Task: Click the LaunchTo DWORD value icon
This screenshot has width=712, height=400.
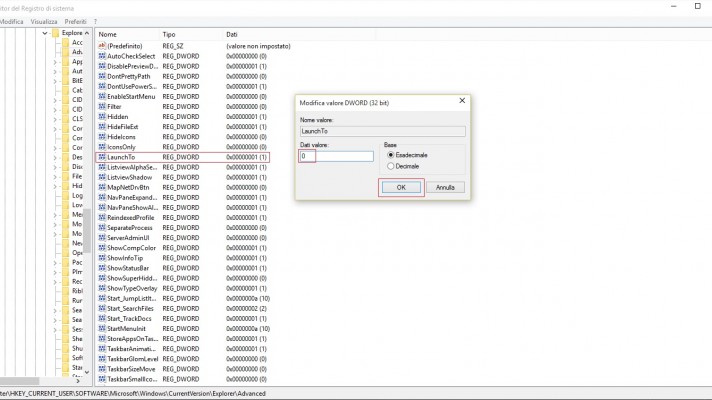Action: pyautogui.click(x=101, y=157)
